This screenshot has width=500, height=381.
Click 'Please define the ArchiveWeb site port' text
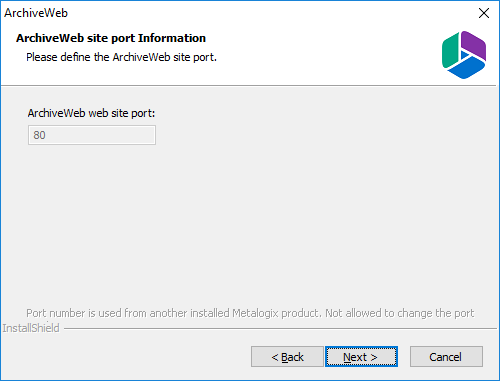tap(121, 57)
